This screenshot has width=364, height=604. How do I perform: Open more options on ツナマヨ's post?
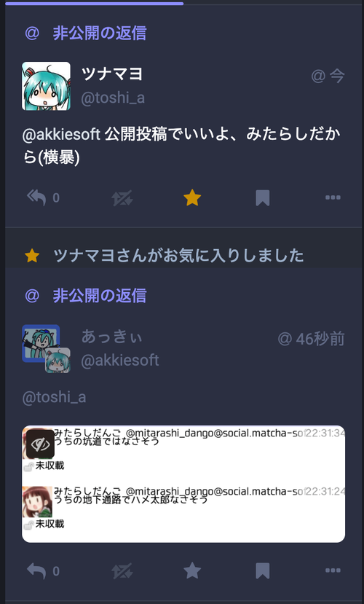333,197
